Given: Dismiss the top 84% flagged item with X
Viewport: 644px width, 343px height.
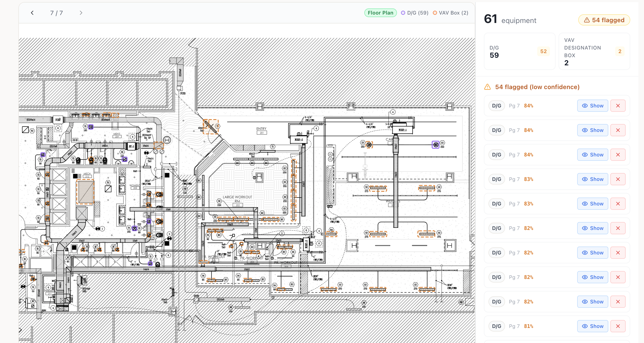Looking at the screenshot, I should point(618,105).
